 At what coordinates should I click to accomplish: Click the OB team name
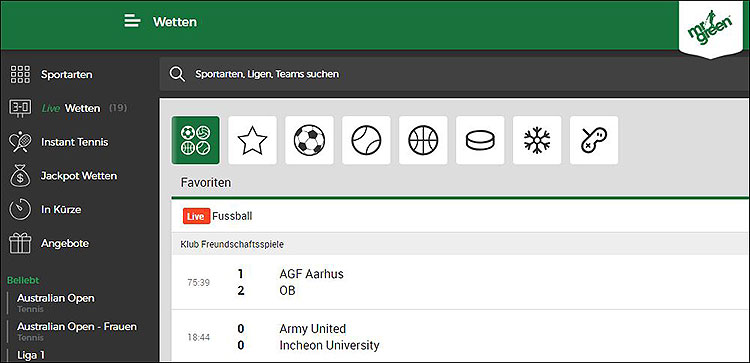(x=287, y=290)
